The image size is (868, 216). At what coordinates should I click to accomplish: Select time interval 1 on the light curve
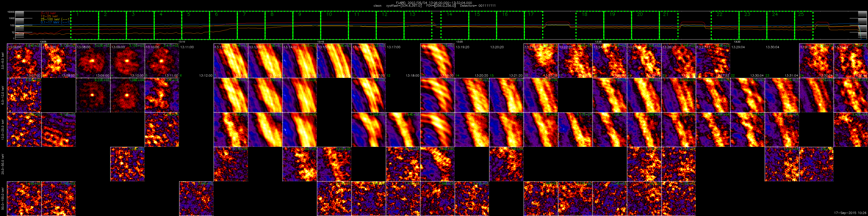[x=85, y=25]
